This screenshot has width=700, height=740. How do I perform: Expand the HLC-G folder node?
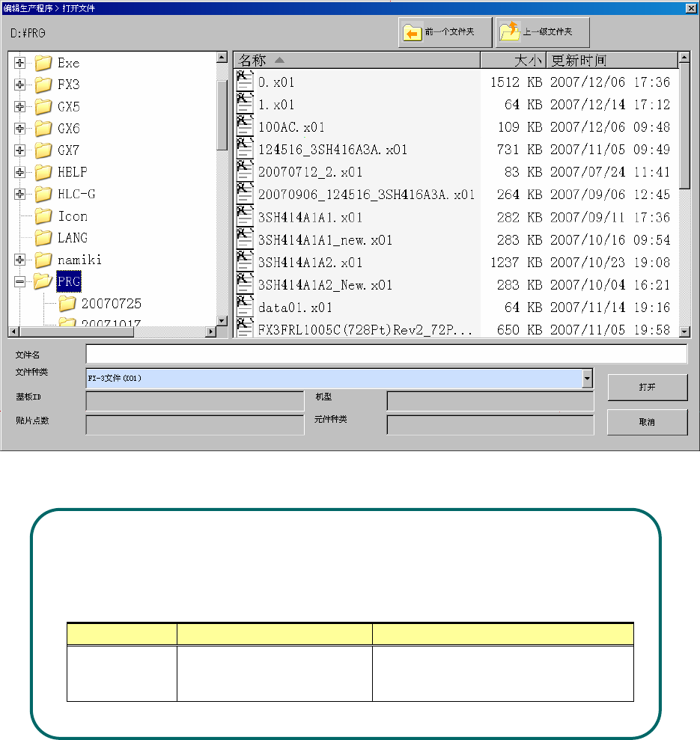pyautogui.click(x=19, y=194)
